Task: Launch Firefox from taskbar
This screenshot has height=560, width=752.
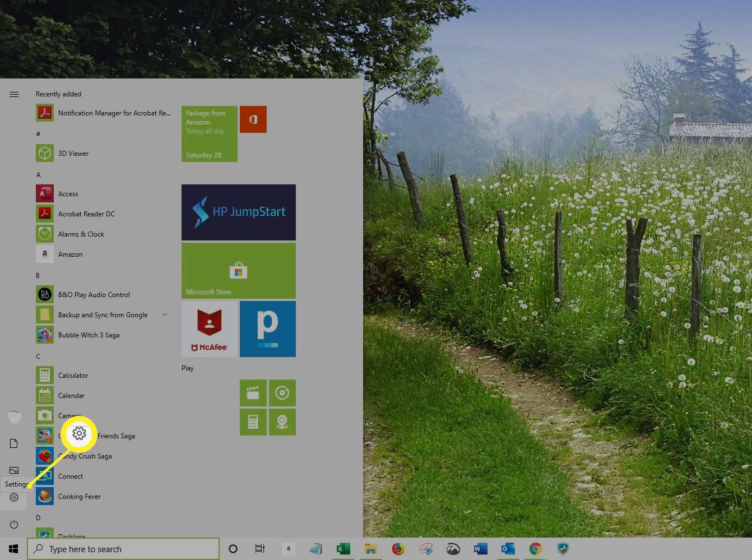Action: [x=398, y=549]
